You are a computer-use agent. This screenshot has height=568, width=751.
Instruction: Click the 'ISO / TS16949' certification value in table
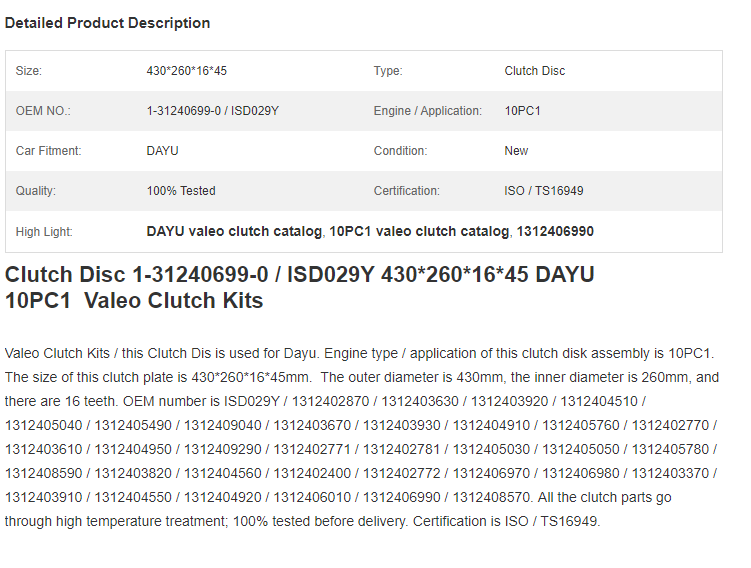[544, 191]
